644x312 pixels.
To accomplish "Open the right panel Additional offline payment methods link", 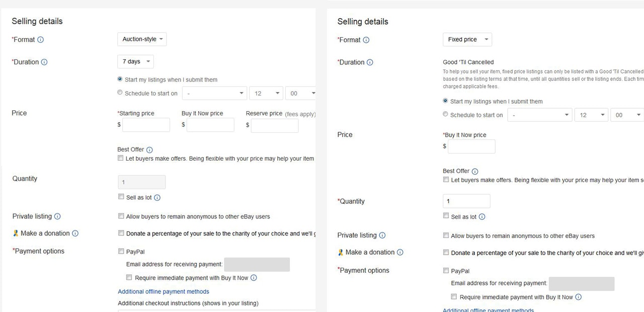I will (488, 310).
